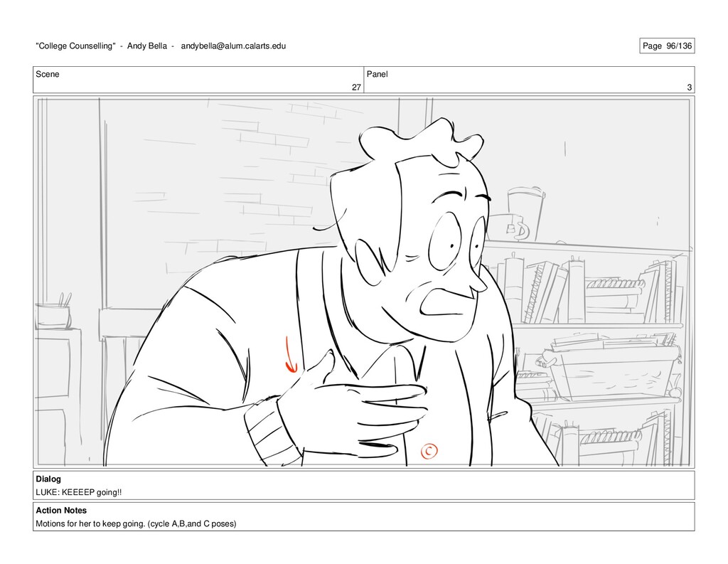The image size is (728, 564).
Task: Click the note "Motions for her to keep going"
Action: click(x=91, y=523)
